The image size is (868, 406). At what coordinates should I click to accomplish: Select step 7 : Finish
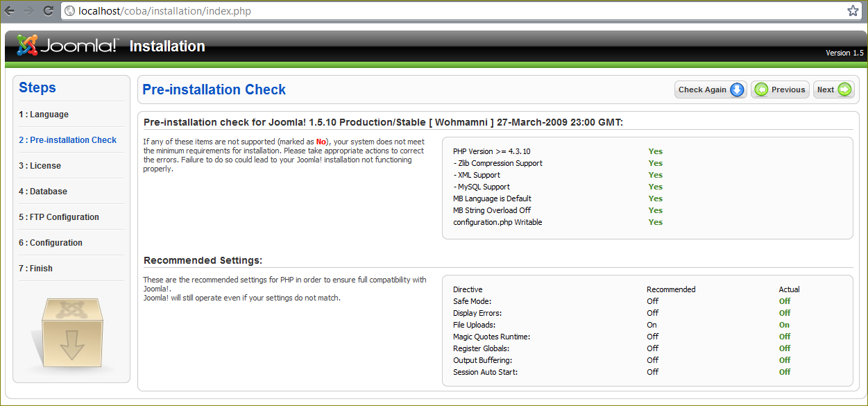pos(36,269)
